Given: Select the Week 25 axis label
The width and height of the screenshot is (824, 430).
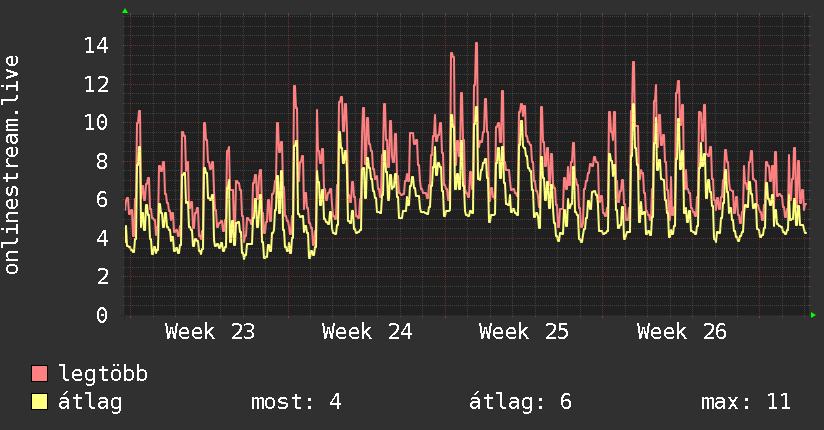Looking at the screenshot, I should point(524,332).
